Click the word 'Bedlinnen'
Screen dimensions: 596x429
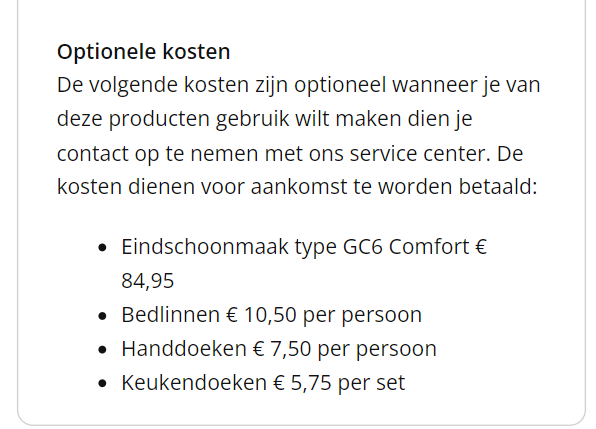click(x=170, y=315)
